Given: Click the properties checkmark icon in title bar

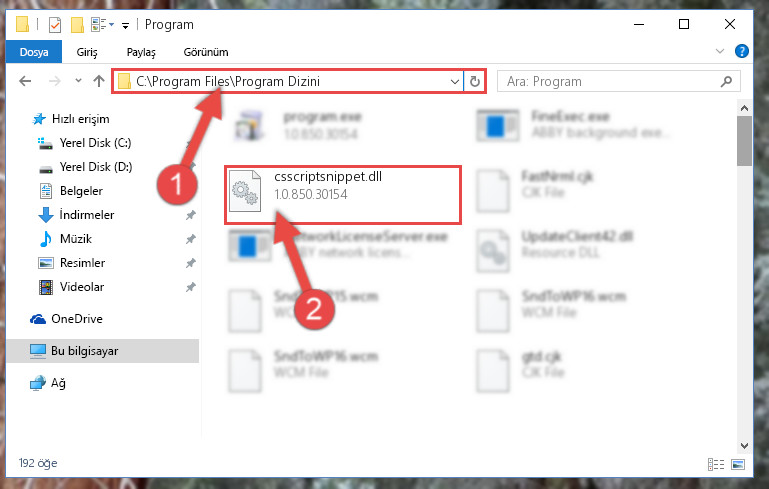Looking at the screenshot, I should [55, 25].
